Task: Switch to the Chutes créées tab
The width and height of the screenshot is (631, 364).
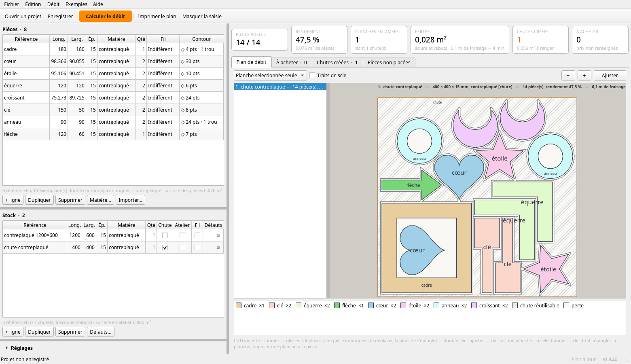Action: point(337,63)
